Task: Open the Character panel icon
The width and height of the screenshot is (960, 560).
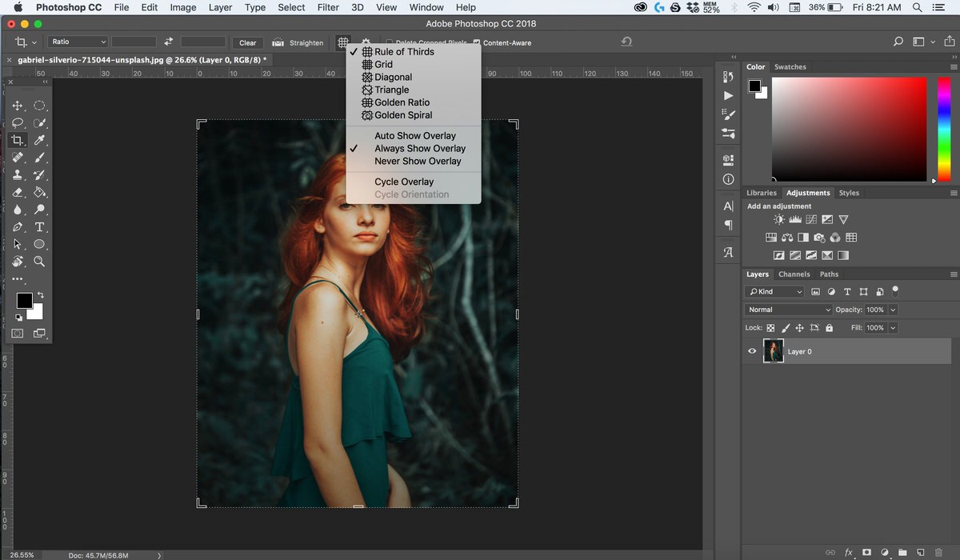Action: point(728,206)
